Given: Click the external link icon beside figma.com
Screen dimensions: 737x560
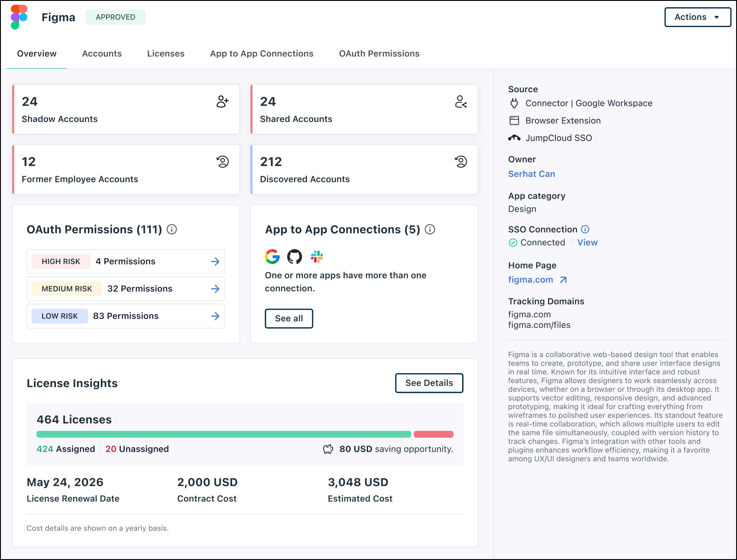Looking at the screenshot, I should pyautogui.click(x=563, y=280).
